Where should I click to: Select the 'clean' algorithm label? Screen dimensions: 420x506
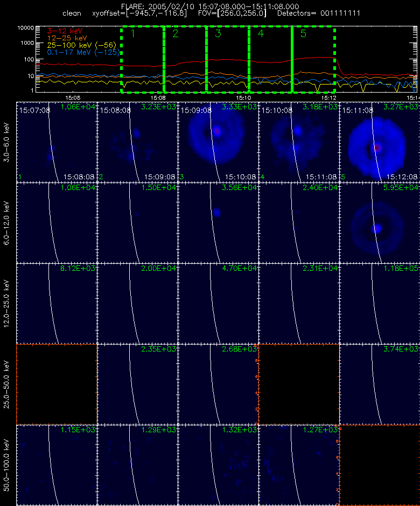(72, 13)
